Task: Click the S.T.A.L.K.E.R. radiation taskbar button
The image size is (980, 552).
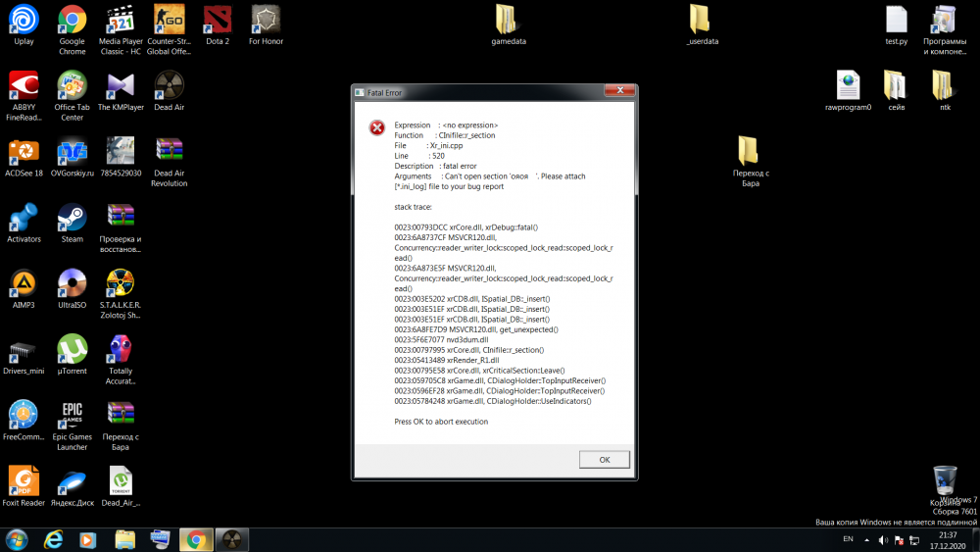Action: tap(233, 538)
